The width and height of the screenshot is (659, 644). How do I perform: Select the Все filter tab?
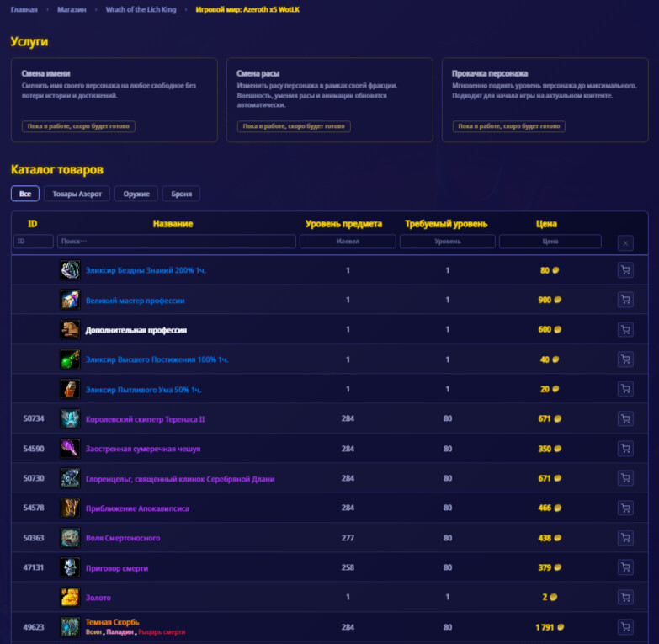point(24,194)
